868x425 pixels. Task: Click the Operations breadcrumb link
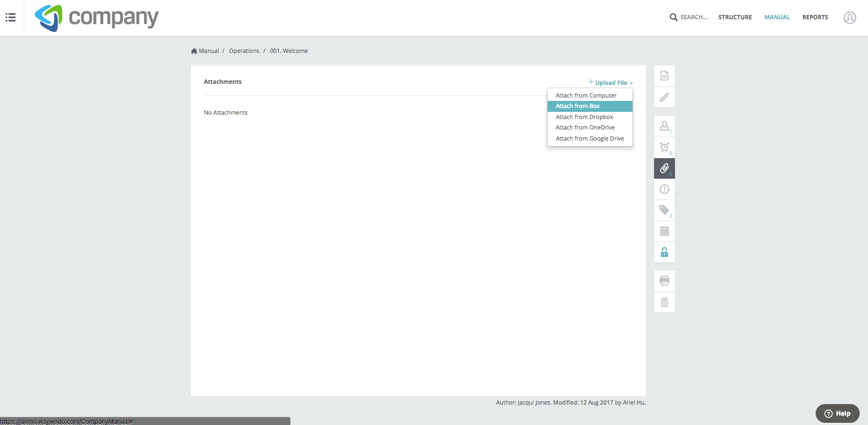coord(244,51)
